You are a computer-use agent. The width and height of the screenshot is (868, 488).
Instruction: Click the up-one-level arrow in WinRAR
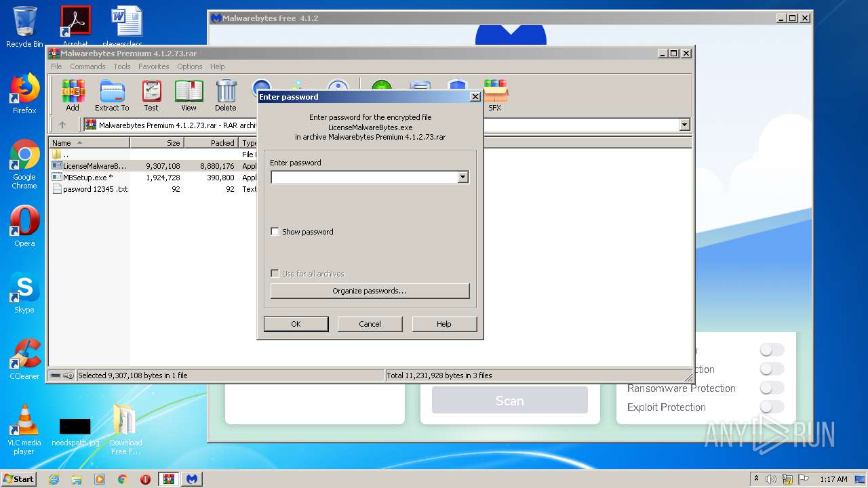click(62, 125)
